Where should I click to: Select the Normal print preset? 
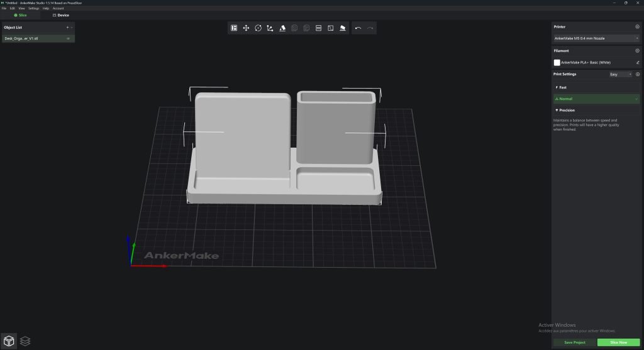coord(596,99)
